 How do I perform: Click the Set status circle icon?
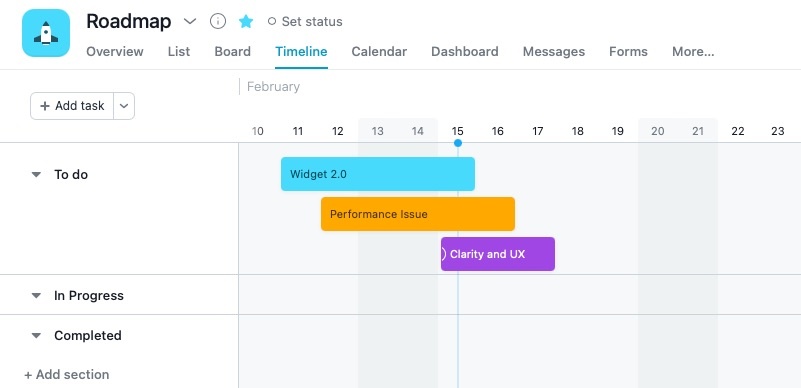tap(272, 21)
